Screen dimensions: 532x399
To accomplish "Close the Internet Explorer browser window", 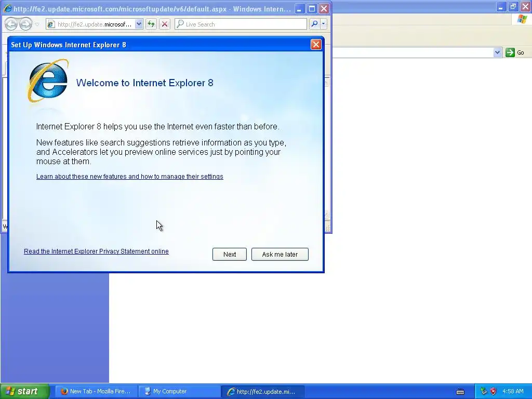I will (x=324, y=8).
